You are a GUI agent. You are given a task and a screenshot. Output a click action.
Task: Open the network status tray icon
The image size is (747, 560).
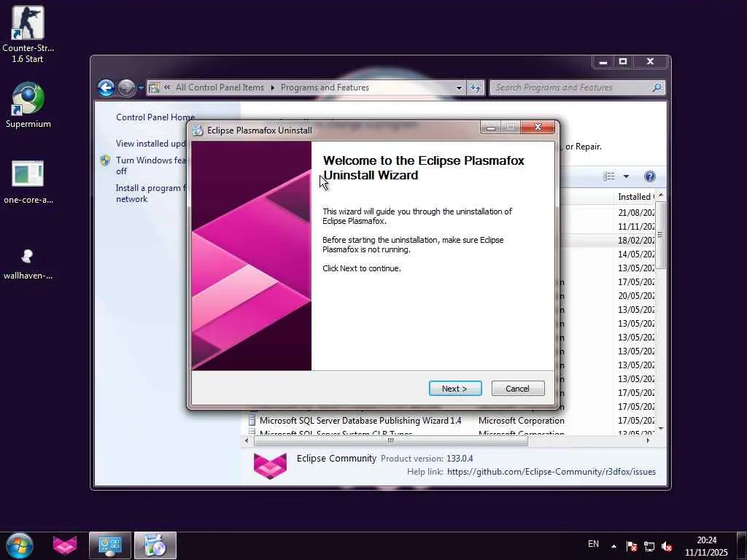coord(649,546)
